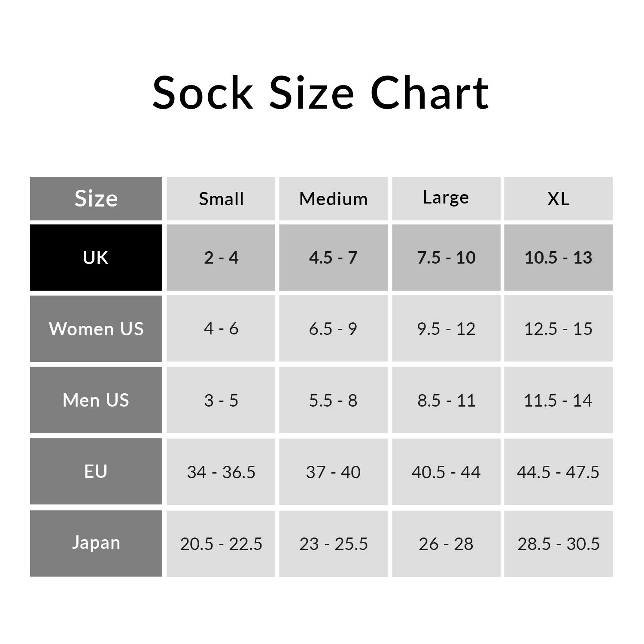The image size is (644, 644).
Task: Click the Sock Size Chart title
Action: [x=321, y=93]
